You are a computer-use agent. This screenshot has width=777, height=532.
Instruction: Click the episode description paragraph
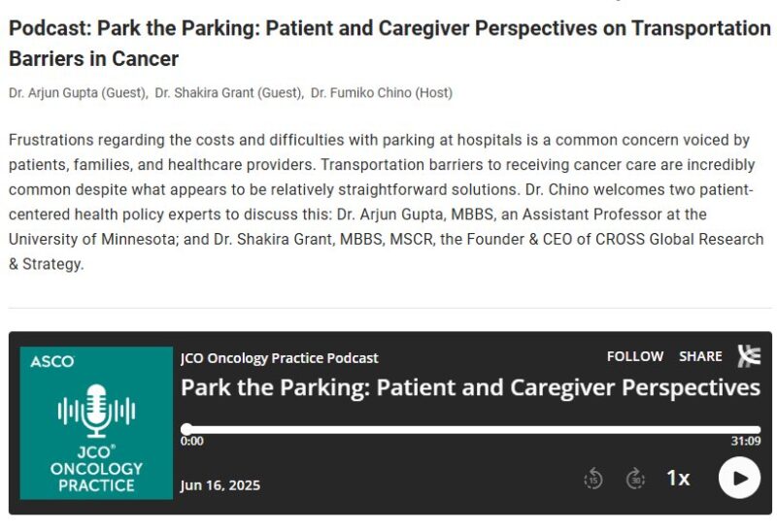(x=387, y=202)
